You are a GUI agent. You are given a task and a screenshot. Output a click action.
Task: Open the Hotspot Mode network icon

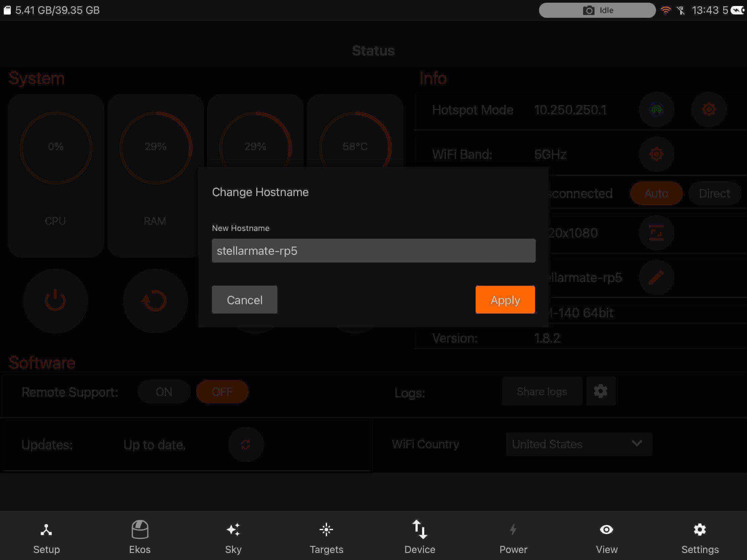[x=656, y=110]
